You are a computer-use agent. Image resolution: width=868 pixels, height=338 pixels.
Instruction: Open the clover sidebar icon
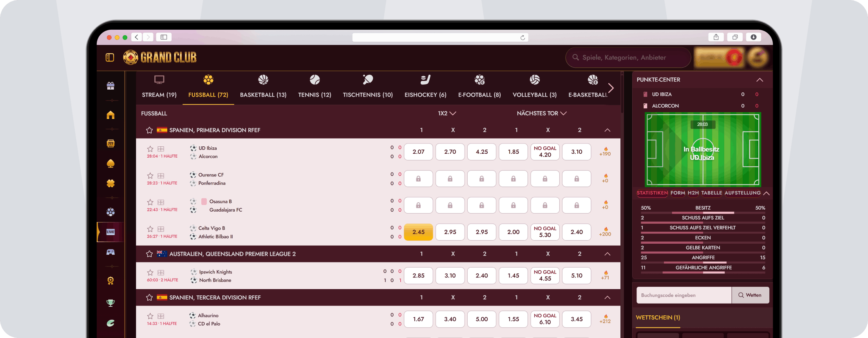[110, 183]
